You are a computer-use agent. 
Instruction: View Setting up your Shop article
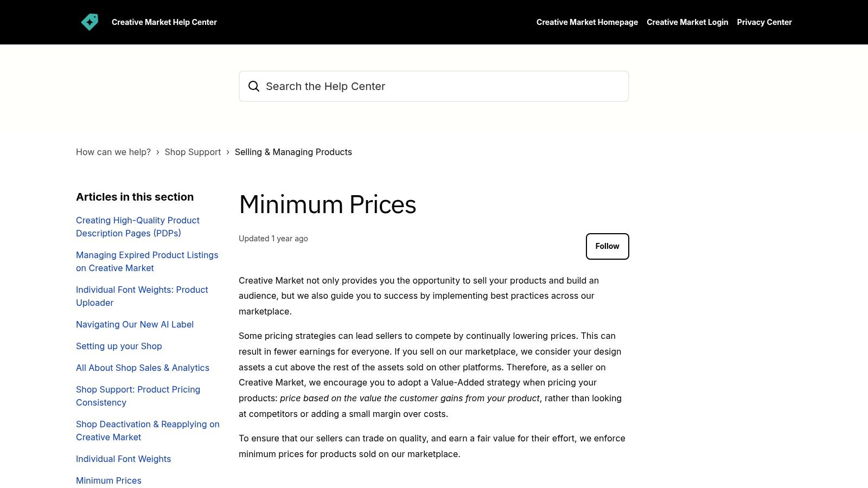click(x=119, y=346)
